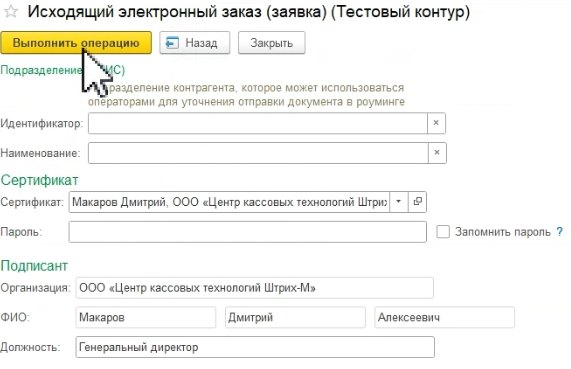Click the Должность field Генеральный директор
This screenshot has width=571, height=369.
tap(255, 347)
